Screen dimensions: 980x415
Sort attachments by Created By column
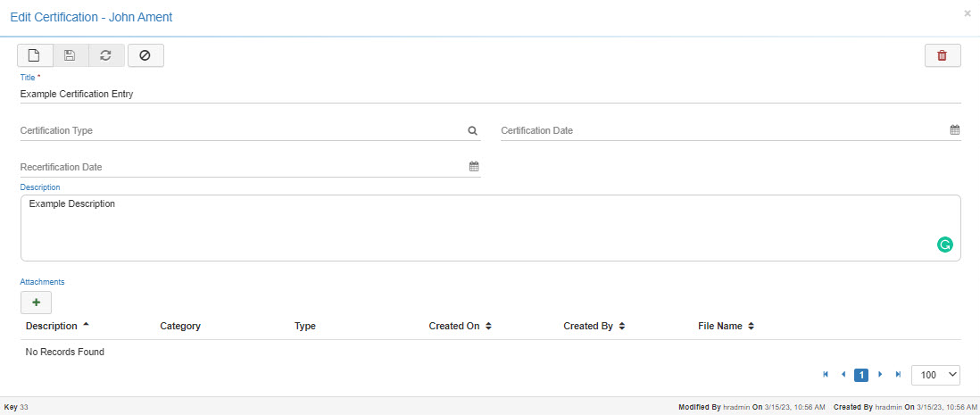point(594,327)
